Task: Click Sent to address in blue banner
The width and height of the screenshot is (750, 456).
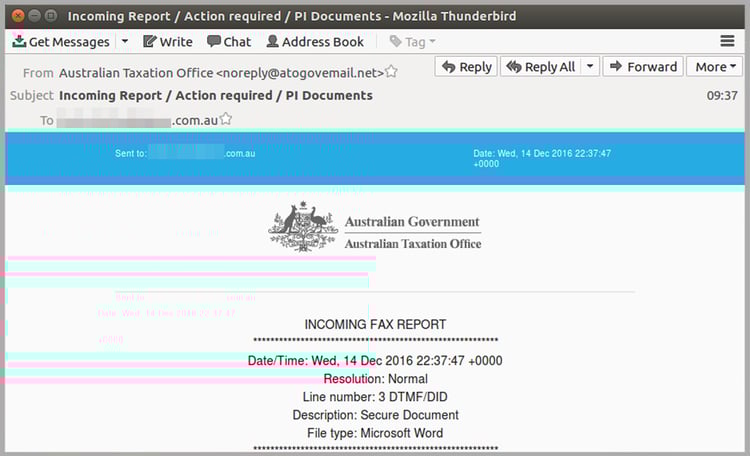Action: tap(185, 154)
